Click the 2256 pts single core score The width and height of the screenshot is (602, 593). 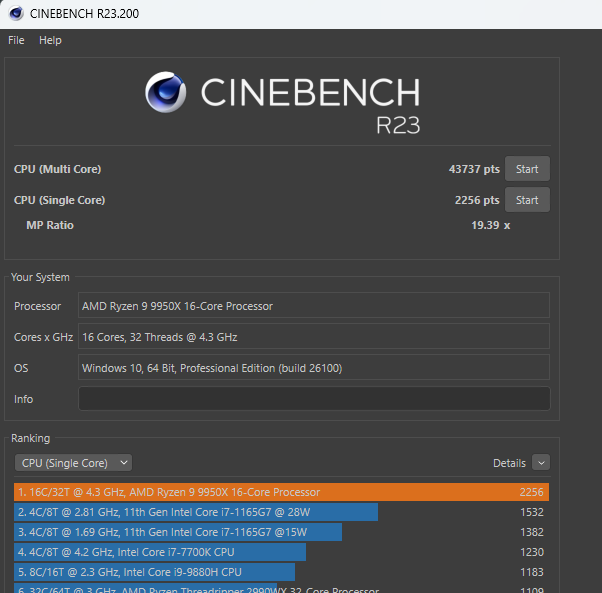[x=477, y=200]
